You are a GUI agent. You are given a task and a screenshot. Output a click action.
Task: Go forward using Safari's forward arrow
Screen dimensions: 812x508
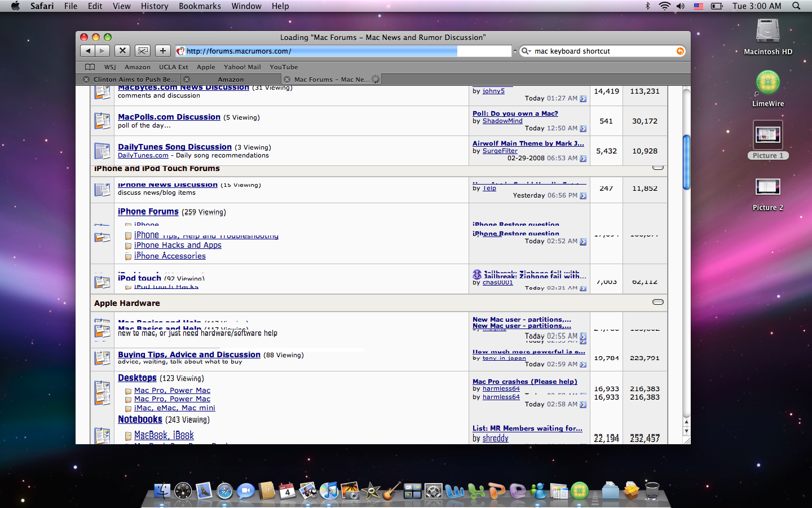pos(102,51)
